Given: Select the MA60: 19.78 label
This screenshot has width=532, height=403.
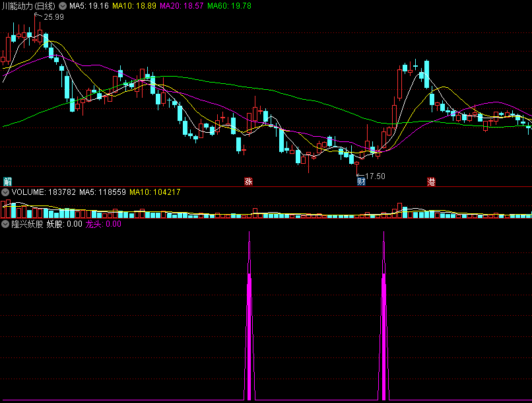Looking at the screenshot, I should click(x=229, y=6).
